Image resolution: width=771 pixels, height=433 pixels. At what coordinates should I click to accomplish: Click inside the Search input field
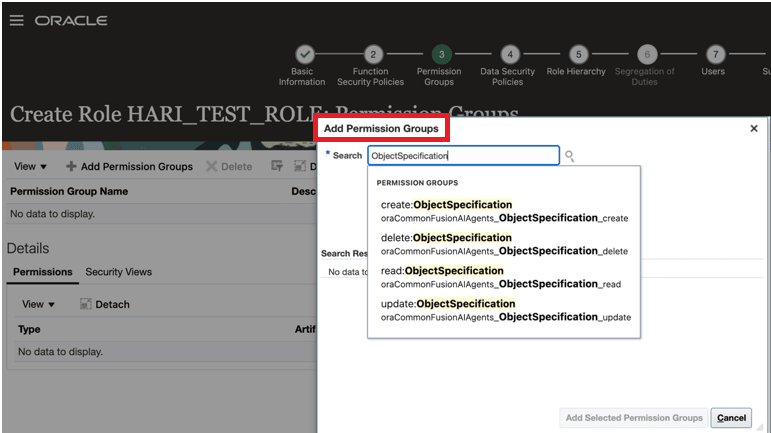pos(464,156)
